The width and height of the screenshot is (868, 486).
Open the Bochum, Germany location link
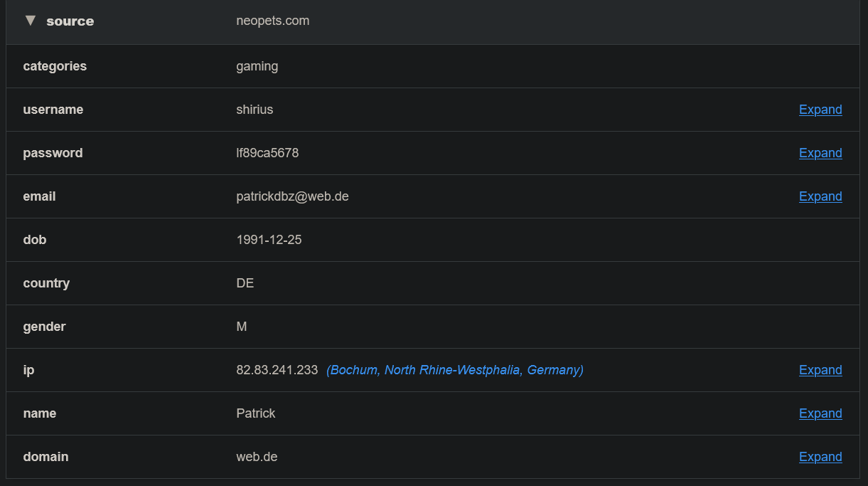pyautogui.click(x=455, y=370)
